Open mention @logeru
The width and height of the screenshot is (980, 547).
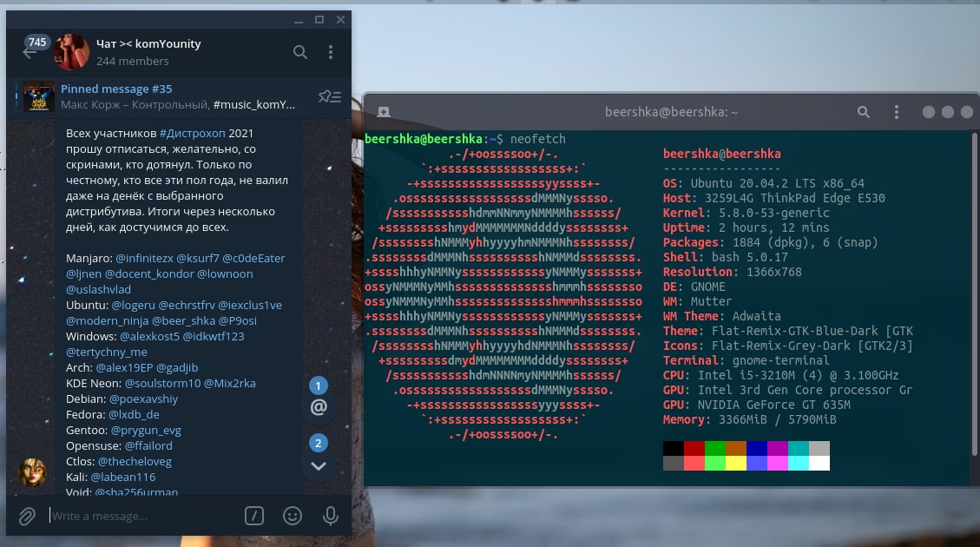click(133, 305)
